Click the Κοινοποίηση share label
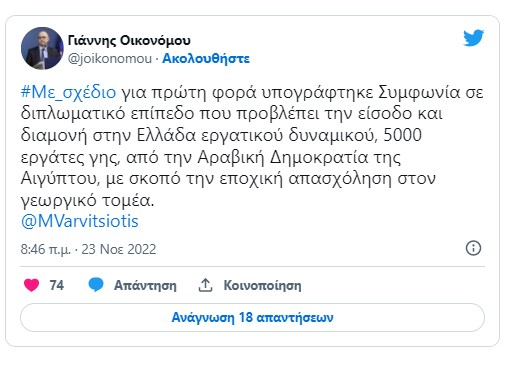 click(262, 286)
